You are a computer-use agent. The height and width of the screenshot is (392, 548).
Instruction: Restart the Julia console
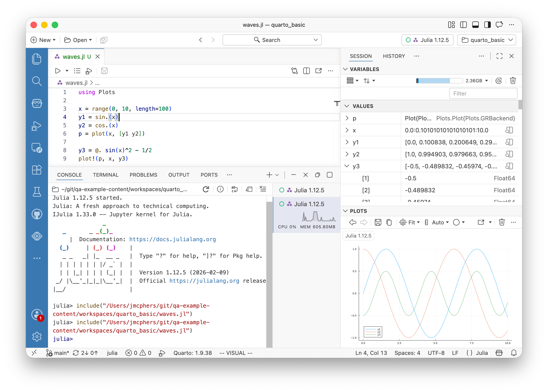[206, 190]
